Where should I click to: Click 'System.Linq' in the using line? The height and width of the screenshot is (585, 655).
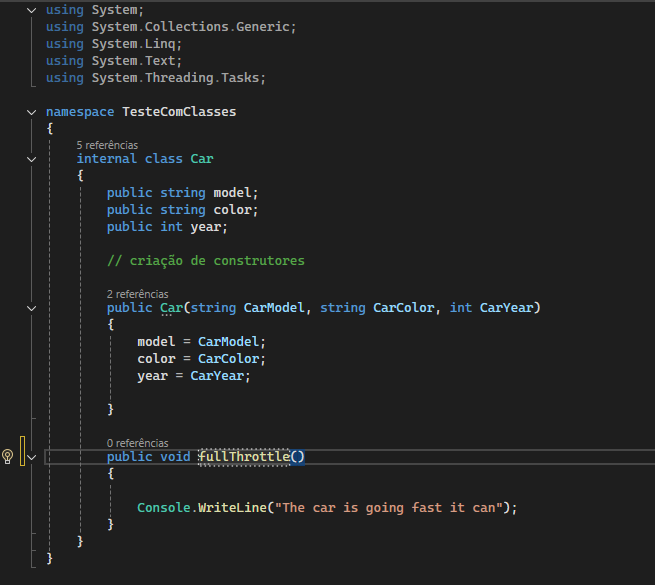point(133,44)
